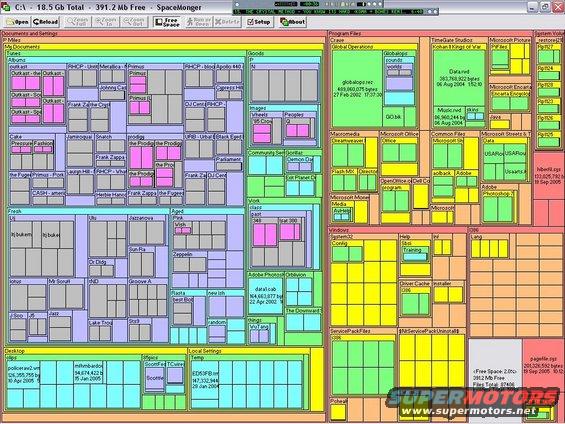Select the hiberfil.sys file block

point(548,175)
